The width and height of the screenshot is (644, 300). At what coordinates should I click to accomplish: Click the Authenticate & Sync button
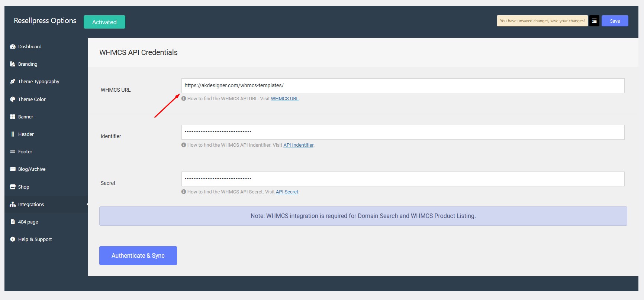(x=138, y=255)
